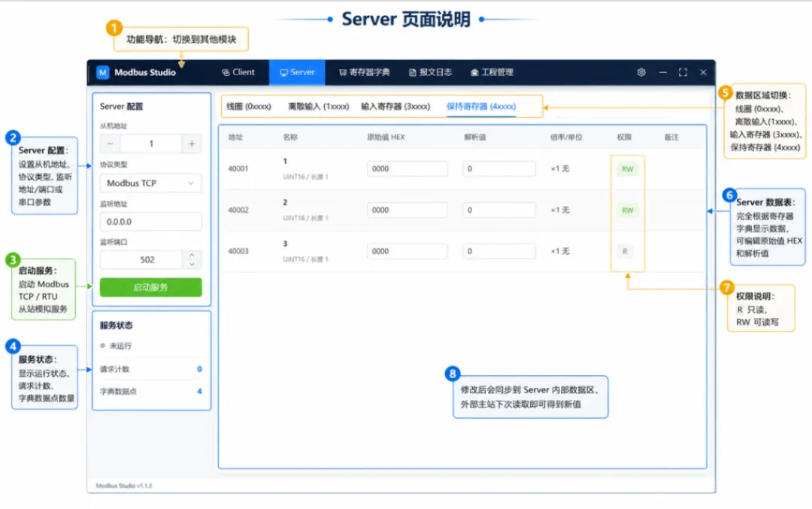The height and width of the screenshot is (509, 812).
Task: Edit parsed value of address 40002
Action: [x=498, y=211]
